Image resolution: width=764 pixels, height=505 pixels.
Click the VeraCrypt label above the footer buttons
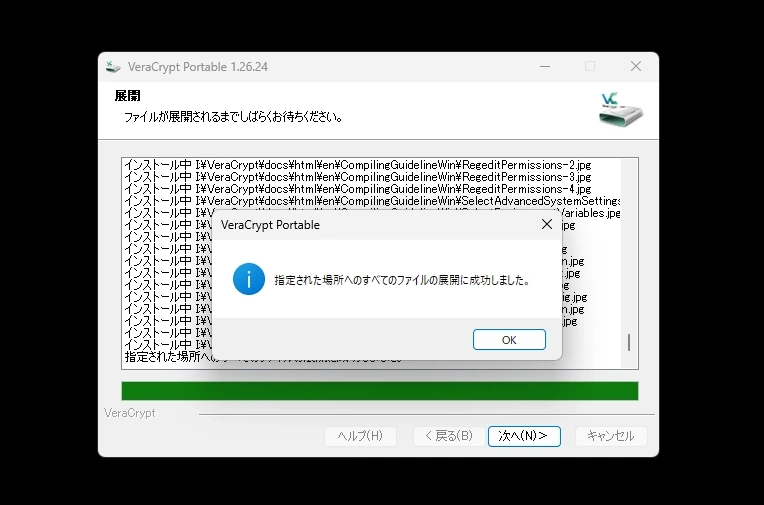click(x=130, y=413)
